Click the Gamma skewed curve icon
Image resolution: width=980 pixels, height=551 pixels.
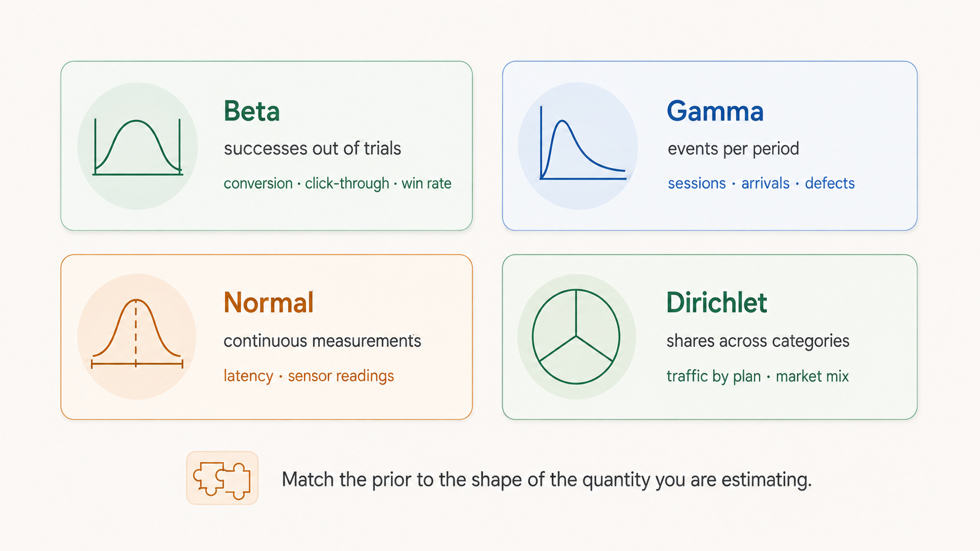582,143
